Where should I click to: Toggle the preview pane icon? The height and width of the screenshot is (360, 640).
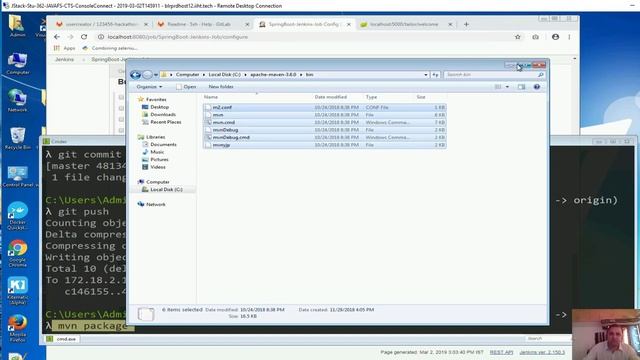tap(521, 87)
